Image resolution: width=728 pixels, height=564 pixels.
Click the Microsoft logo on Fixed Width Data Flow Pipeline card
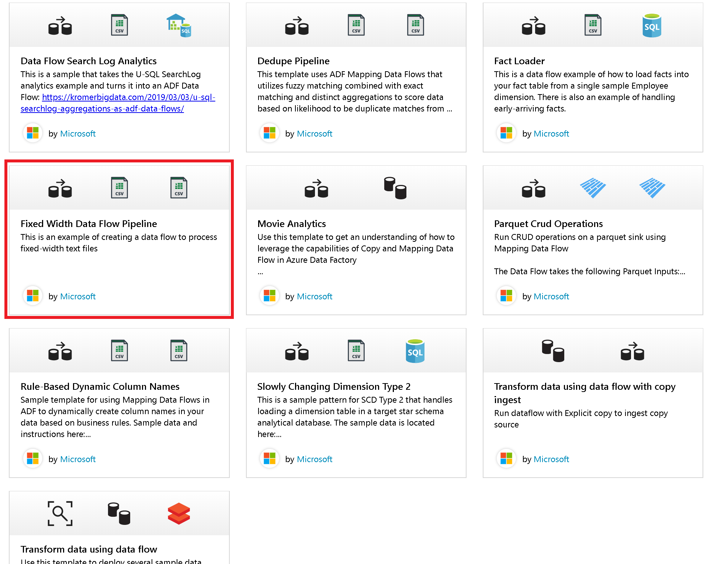[33, 296]
